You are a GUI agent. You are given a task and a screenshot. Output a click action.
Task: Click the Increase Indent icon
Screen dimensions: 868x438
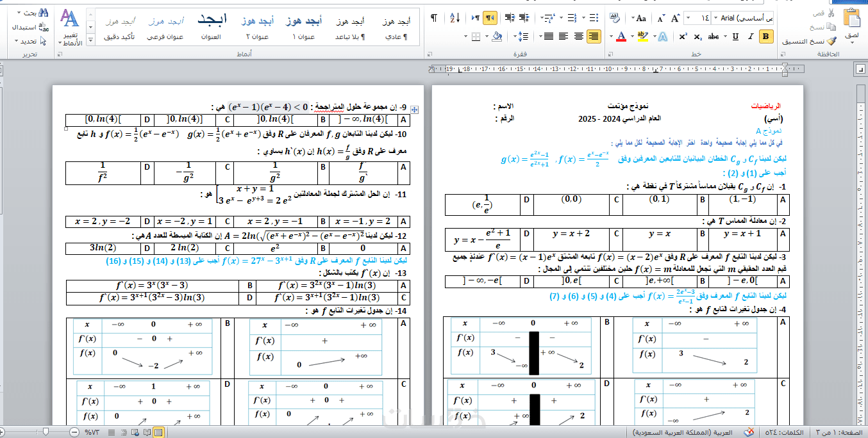coord(509,18)
